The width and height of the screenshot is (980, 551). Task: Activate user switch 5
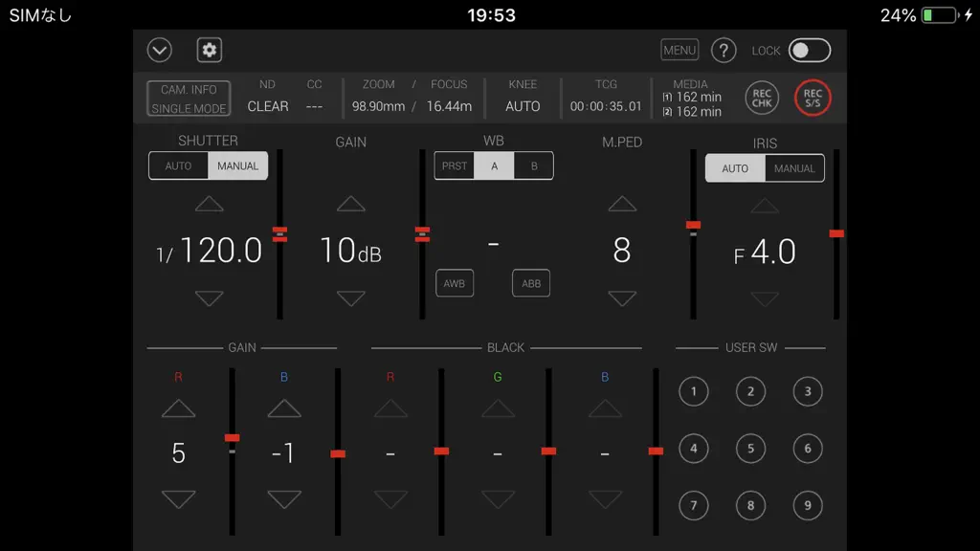pyautogui.click(x=750, y=449)
